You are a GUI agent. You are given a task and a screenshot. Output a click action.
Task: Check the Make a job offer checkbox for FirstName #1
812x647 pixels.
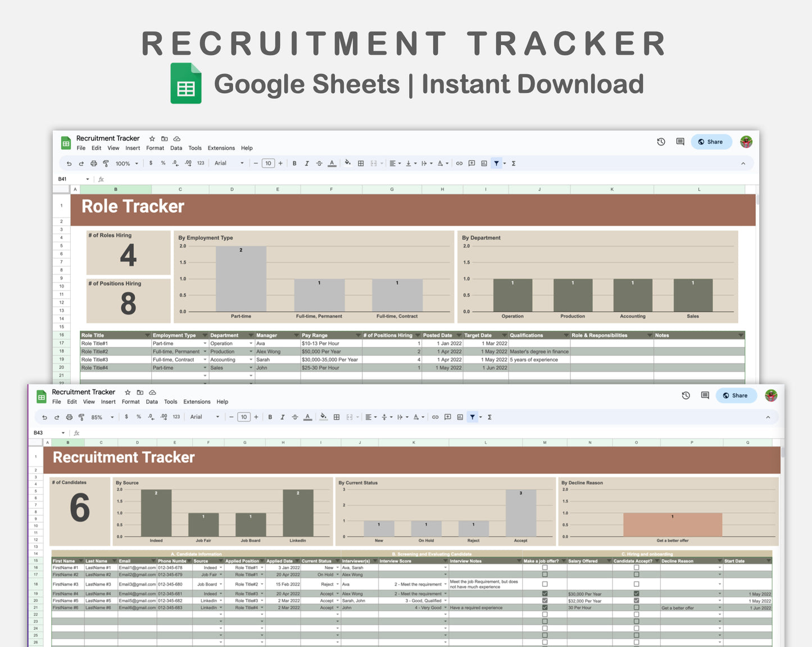pos(544,568)
